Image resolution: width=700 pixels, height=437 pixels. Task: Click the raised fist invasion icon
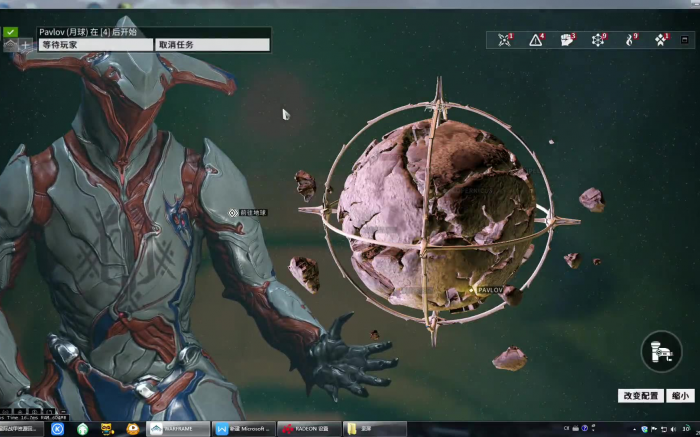click(567, 40)
